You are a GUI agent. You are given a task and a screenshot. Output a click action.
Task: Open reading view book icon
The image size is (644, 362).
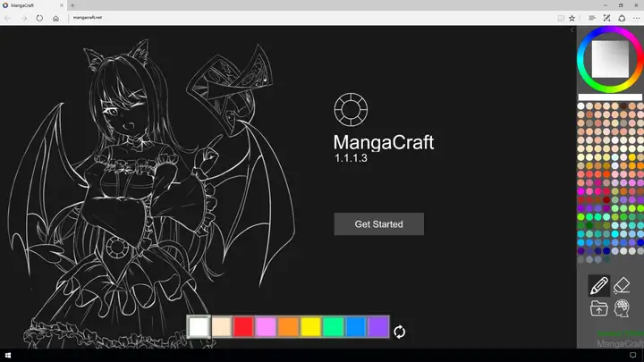(561, 18)
